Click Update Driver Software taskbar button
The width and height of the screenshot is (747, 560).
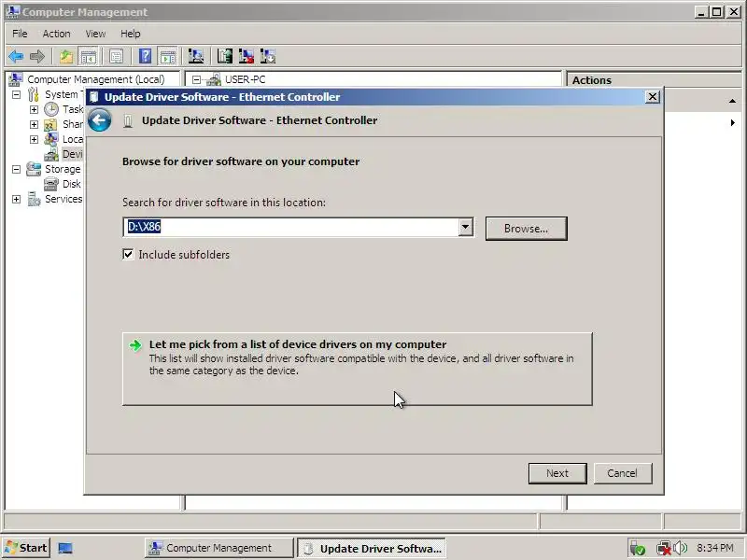[x=372, y=548]
